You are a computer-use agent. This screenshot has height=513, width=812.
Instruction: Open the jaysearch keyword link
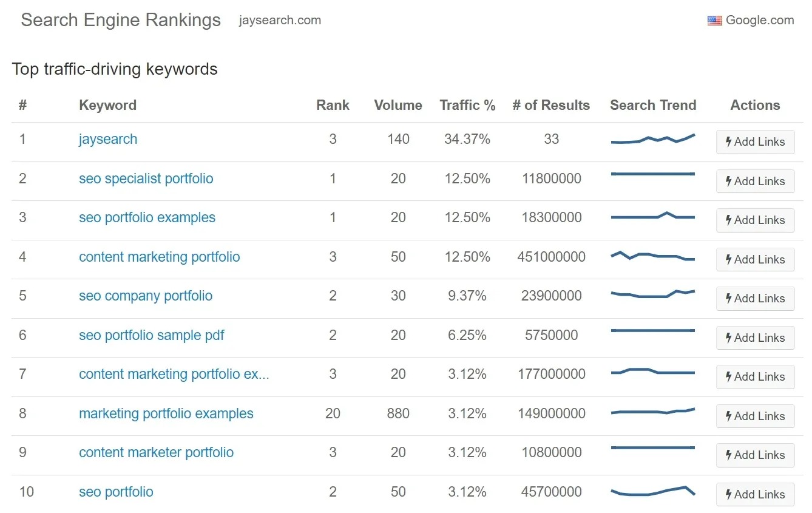108,139
